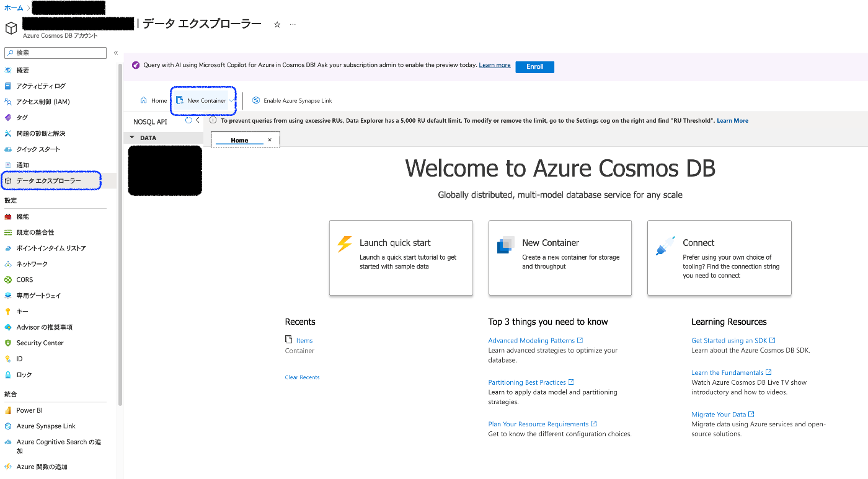The image size is (868, 479).
Task: Click Enable Azure Synapse Link toolbar item
Action: click(292, 100)
